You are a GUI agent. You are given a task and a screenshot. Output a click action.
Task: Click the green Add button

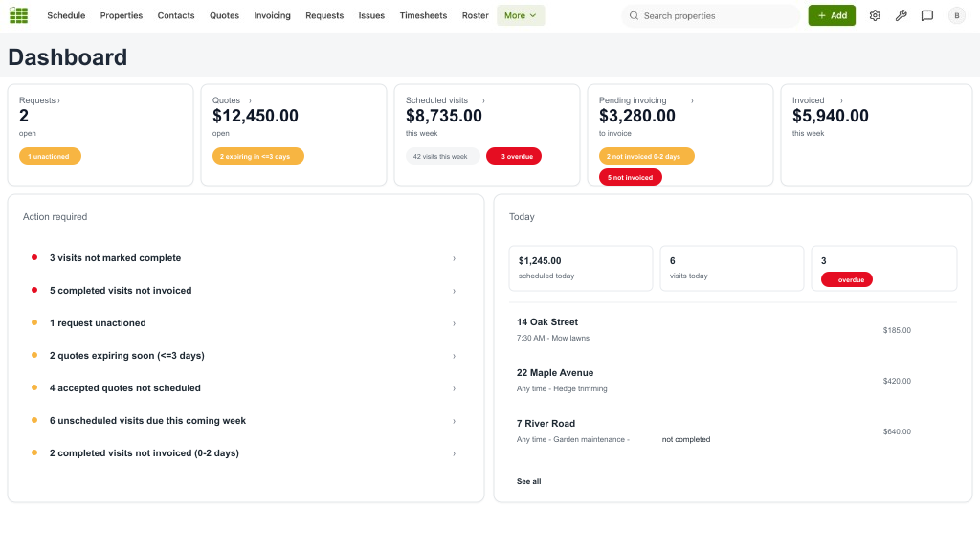click(832, 15)
